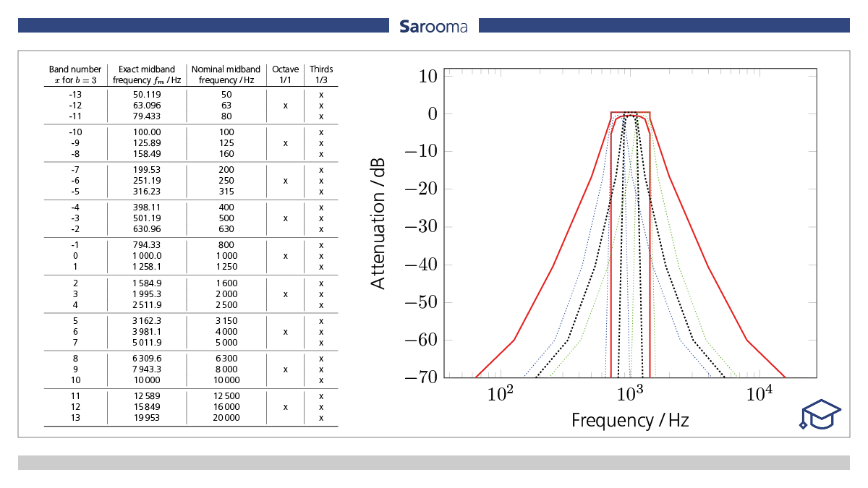The width and height of the screenshot is (868, 488).
Task: Click nominal frequency 6 300
Action: coord(226,359)
